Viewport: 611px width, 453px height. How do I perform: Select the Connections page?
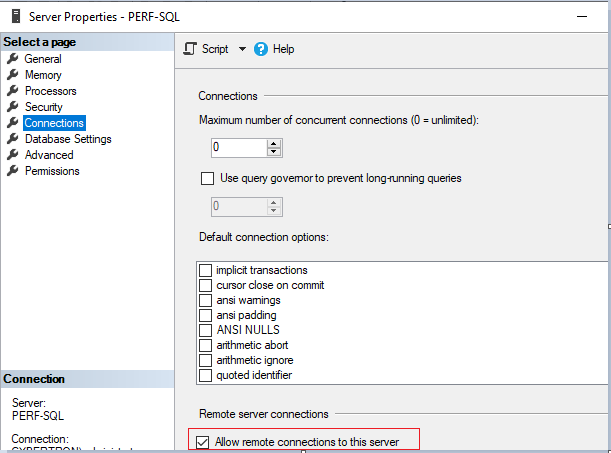tap(54, 123)
